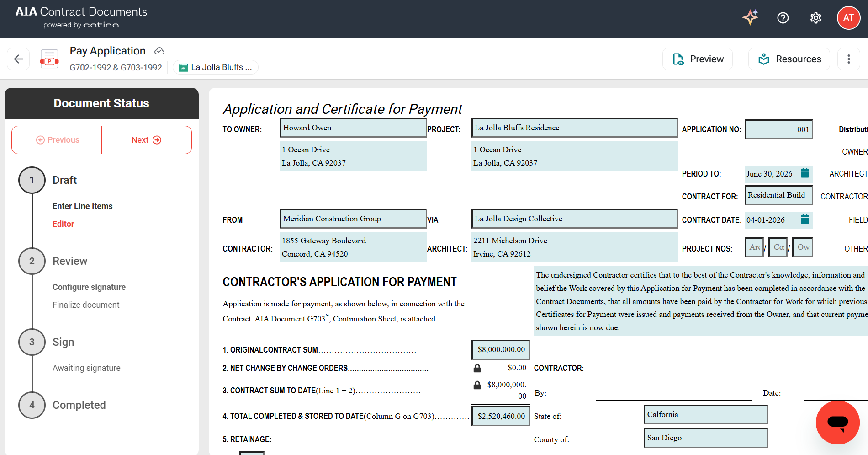Viewport: 868px width, 455px height.
Task: Click the AIA Contract Documents logo
Action: [x=81, y=17]
